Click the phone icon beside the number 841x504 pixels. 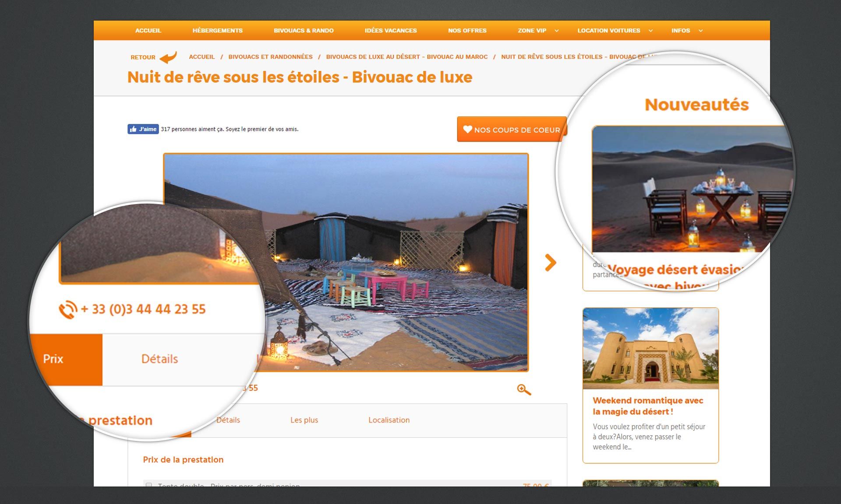point(68,310)
